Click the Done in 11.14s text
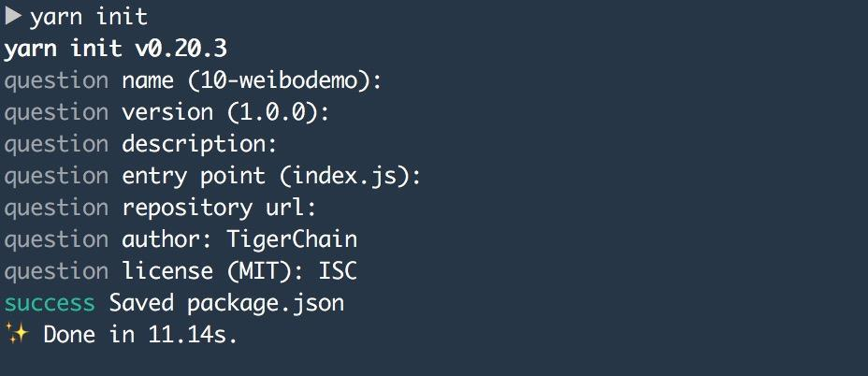Screen dimensions: 868x376 point(140,335)
